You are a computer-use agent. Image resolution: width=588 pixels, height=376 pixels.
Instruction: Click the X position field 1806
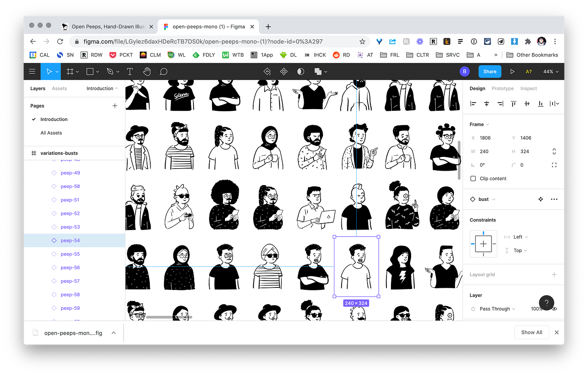tap(485, 138)
